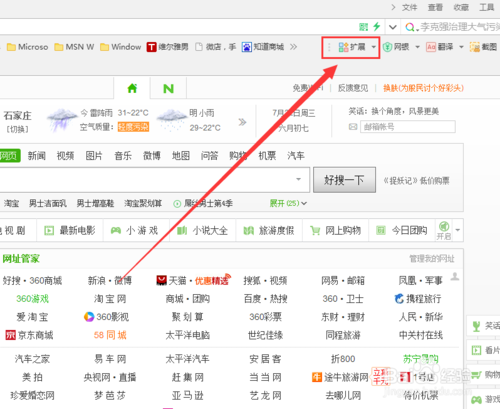Image resolution: width=500 pixels, height=409 pixels.
Task: Open the 扩展 extensions button
Action: click(x=352, y=47)
